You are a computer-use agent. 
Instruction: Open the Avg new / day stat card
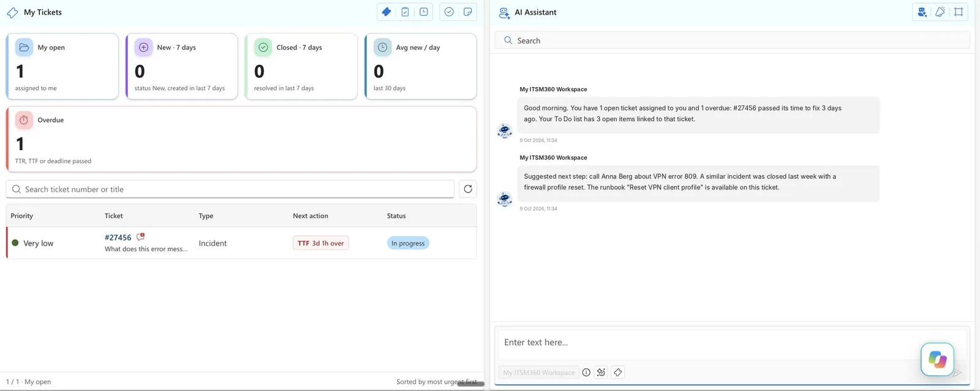tap(420, 66)
